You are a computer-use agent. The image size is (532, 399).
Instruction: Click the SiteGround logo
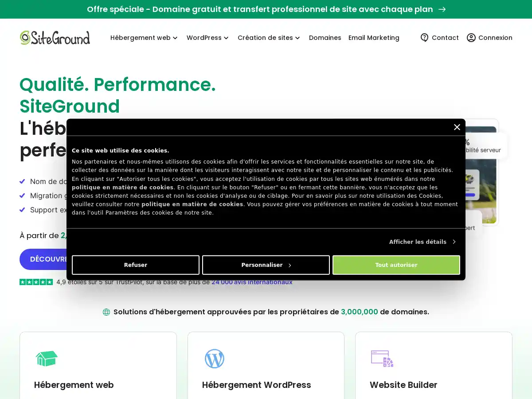(54, 38)
